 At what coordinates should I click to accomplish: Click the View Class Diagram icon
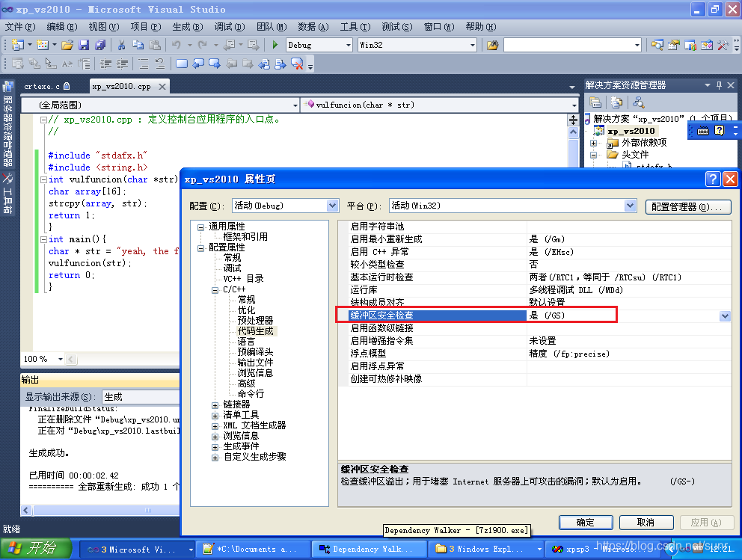[638, 102]
